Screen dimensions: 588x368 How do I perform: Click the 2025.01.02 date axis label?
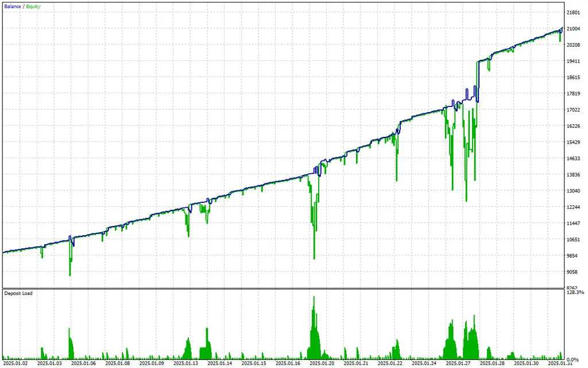pos(16,363)
